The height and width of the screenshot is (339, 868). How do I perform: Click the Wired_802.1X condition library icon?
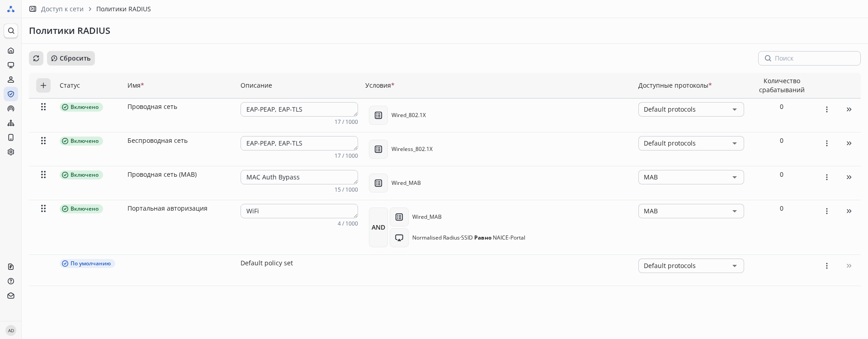(x=378, y=115)
